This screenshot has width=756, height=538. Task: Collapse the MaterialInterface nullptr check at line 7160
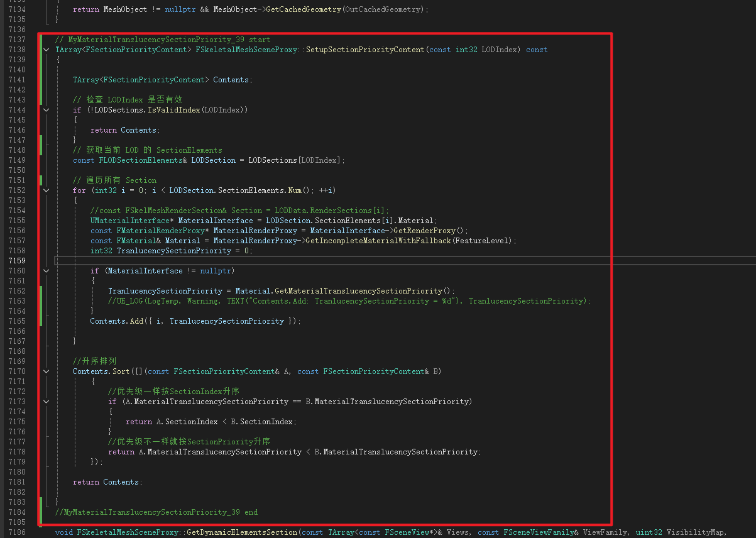[47, 271]
